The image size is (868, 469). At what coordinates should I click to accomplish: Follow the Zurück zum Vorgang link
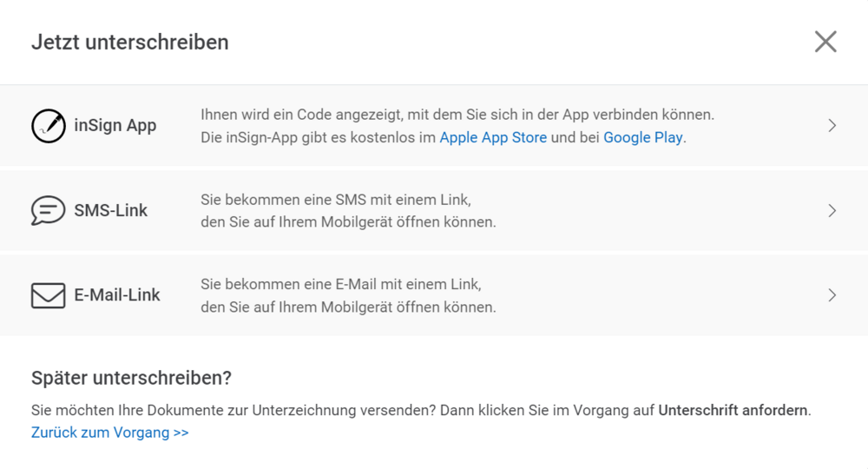tap(110, 433)
